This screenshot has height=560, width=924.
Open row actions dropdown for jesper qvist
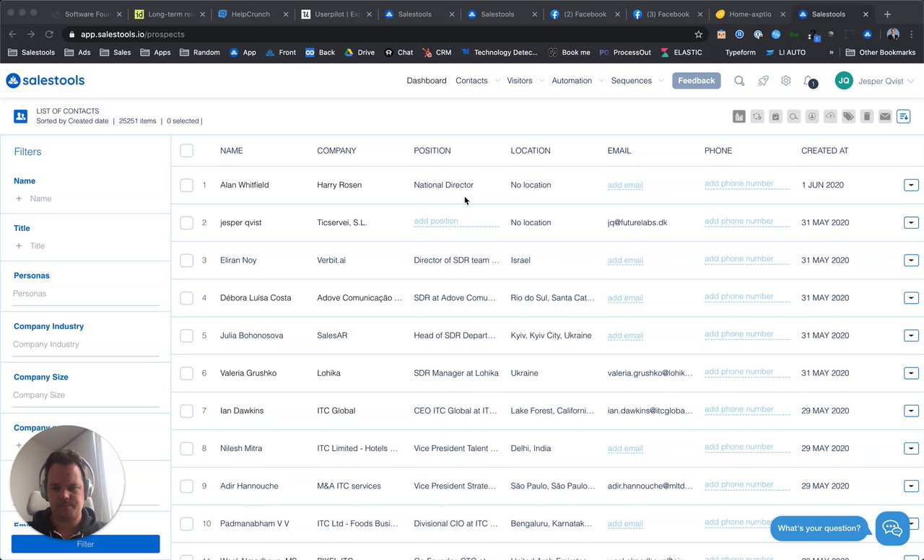911,223
